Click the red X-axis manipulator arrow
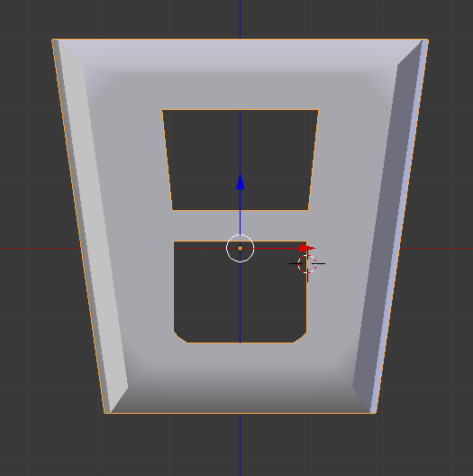 click(306, 248)
